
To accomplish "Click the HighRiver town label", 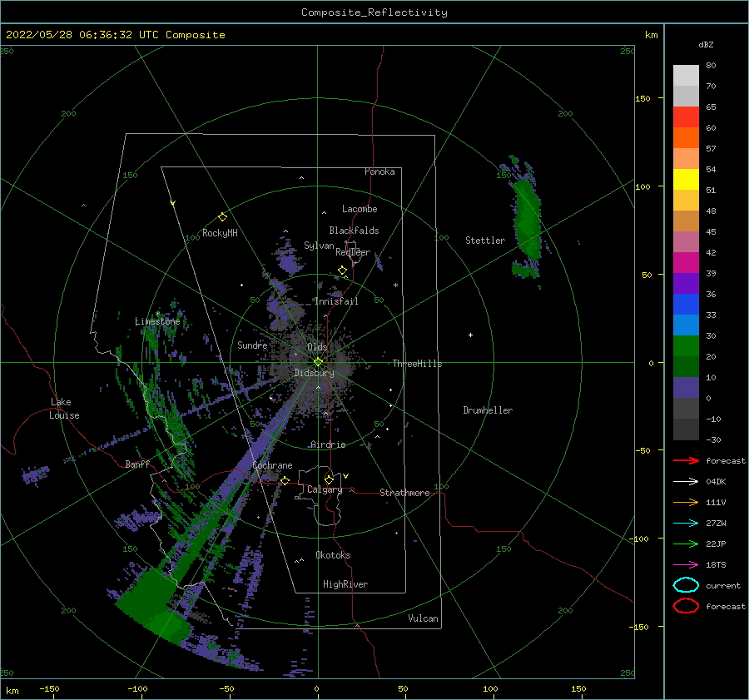I will (x=345, y=584).
